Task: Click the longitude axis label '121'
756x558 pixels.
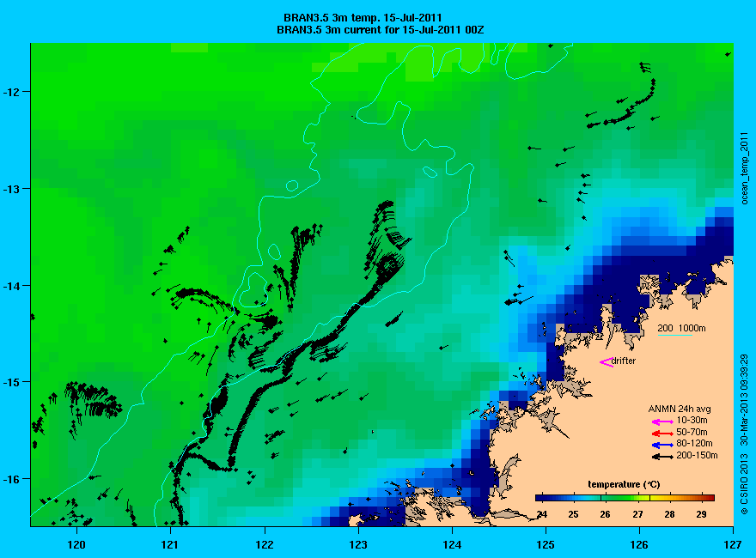Action: (x=170, y=544)
